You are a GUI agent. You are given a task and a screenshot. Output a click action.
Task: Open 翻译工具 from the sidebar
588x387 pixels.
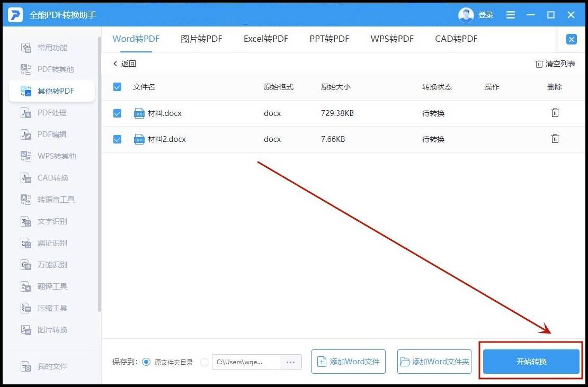pyautogui.click(x=52, y=286)
